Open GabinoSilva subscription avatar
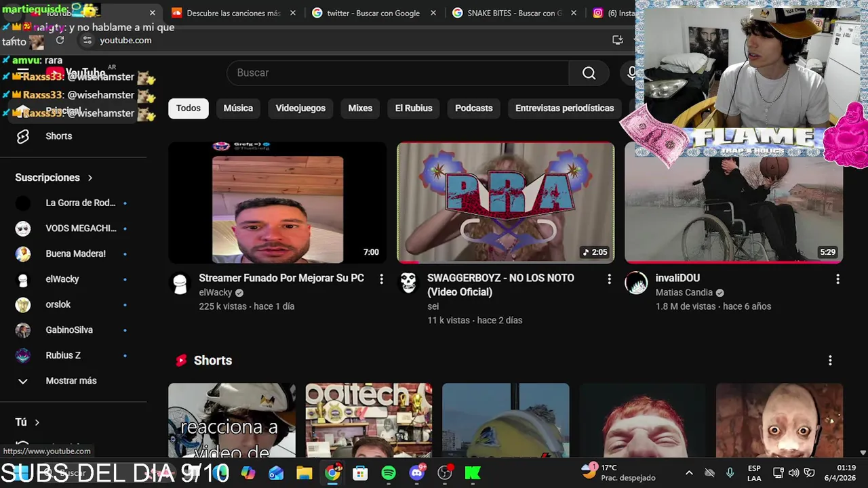868x488 pixels. click(23, 330)
